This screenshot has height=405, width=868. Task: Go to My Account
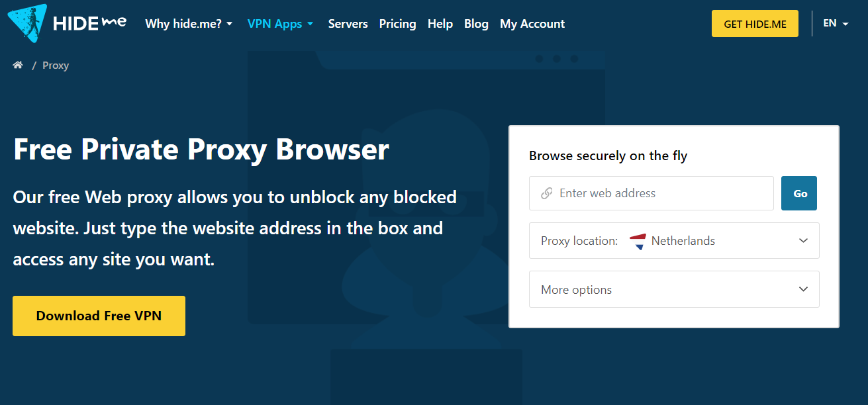(532, 24)
